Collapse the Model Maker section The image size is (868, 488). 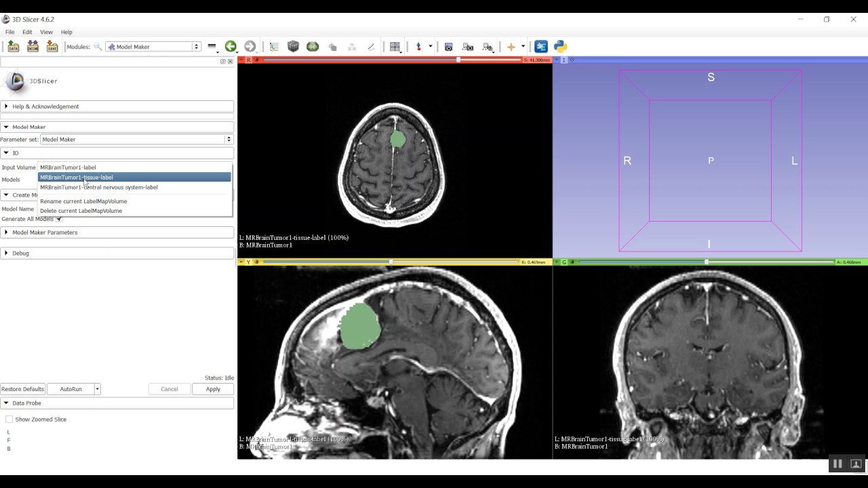click(x=117, y=127)
